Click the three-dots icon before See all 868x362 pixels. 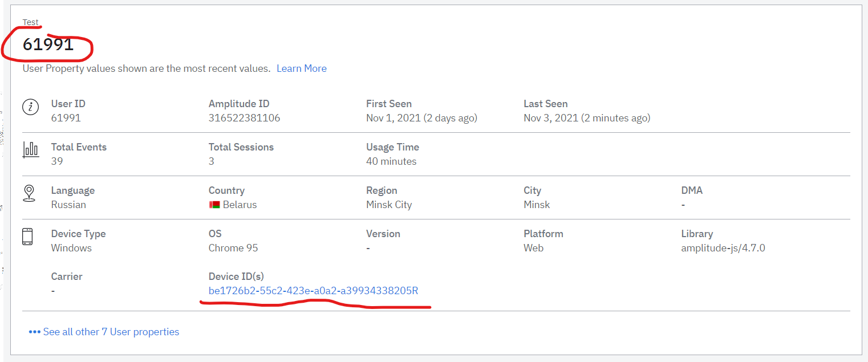34,332
